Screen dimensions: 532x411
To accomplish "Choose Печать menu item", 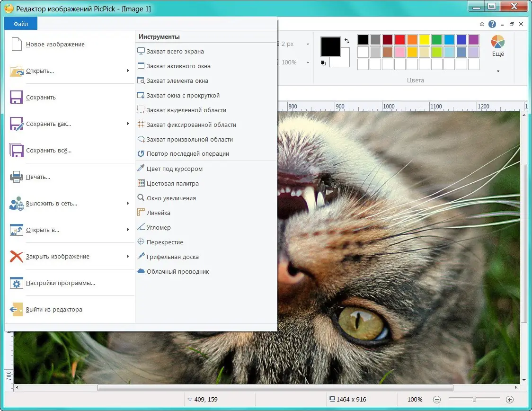I will click(x=70, y=177).
